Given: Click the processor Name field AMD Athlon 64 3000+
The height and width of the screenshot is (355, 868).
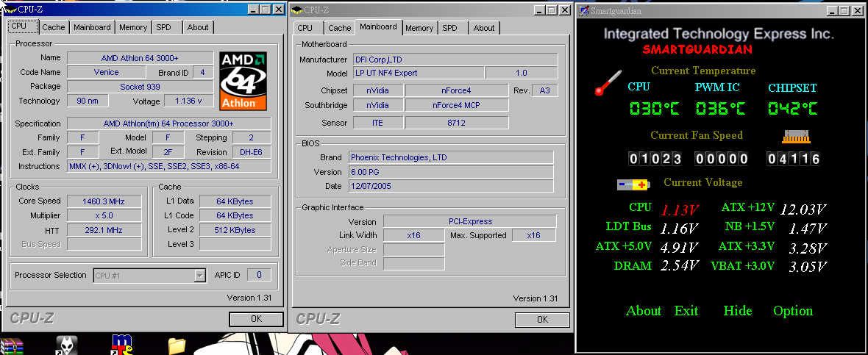Looking at the screenshot, I should click(140, 58).
